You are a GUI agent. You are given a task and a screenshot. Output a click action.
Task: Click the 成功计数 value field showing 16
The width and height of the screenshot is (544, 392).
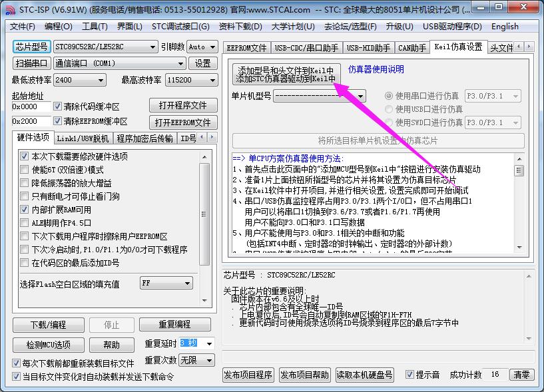(495, 375)
